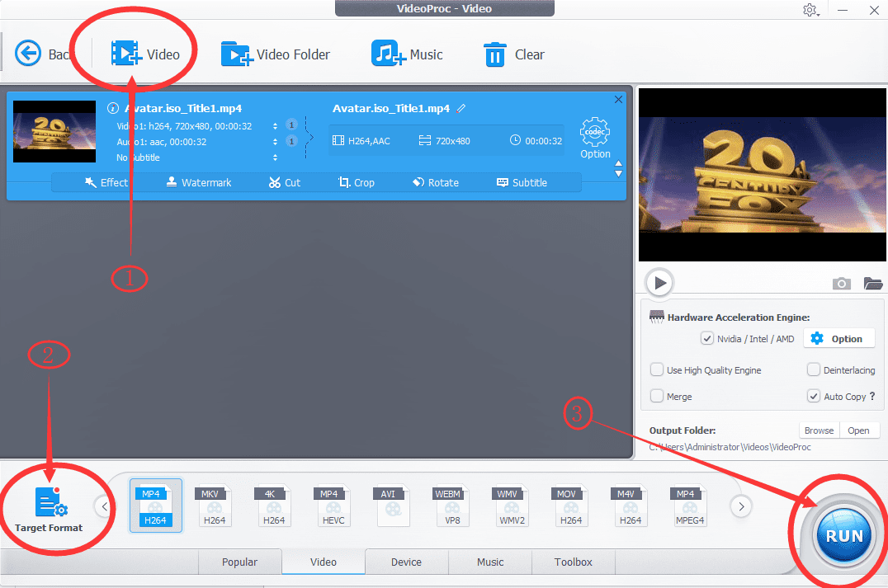Expand the Audio track selector
This screenshot has width=888, height=588.
(x=276, y=142)
